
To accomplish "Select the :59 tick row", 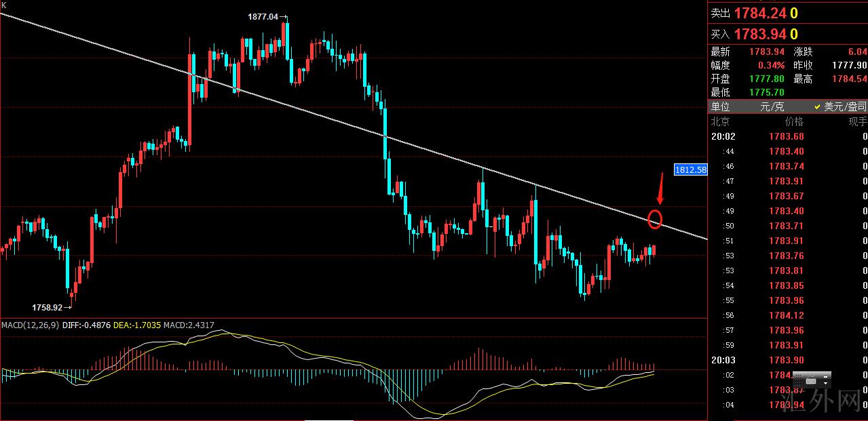I will (x=788, y=345).
